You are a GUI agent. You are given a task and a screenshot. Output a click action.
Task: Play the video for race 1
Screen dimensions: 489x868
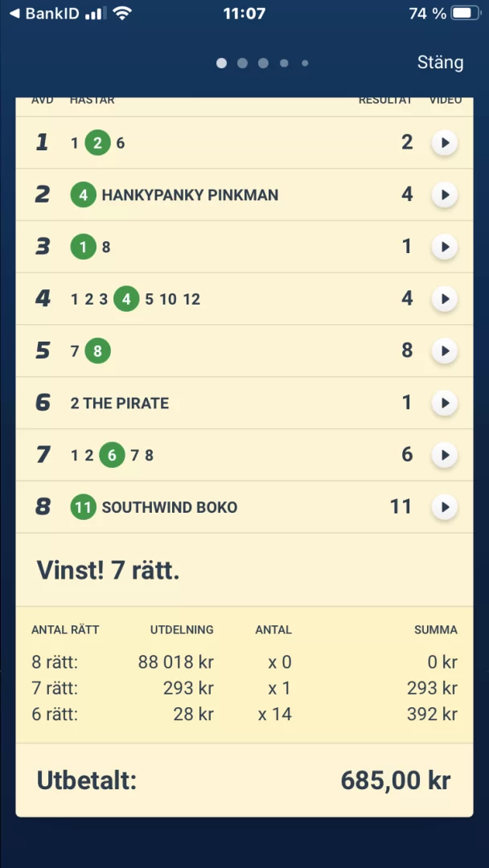[x=444, y=143]
